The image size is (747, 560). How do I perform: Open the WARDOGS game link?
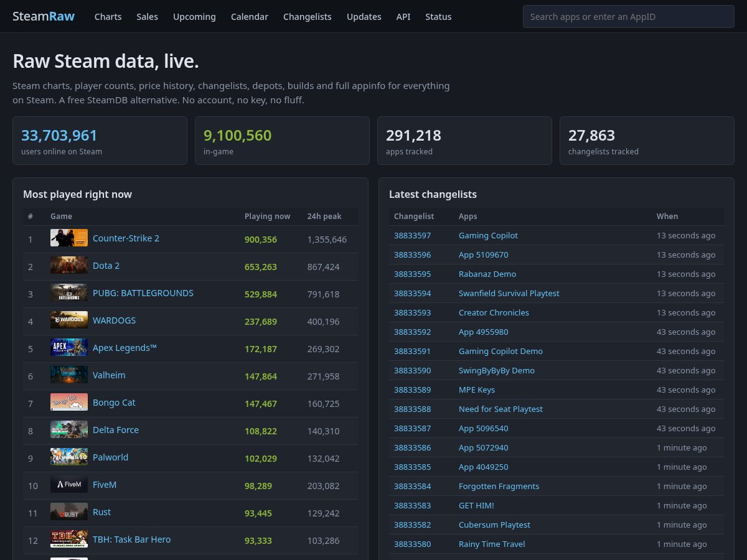pyautogui.click(x=114, y=320)
